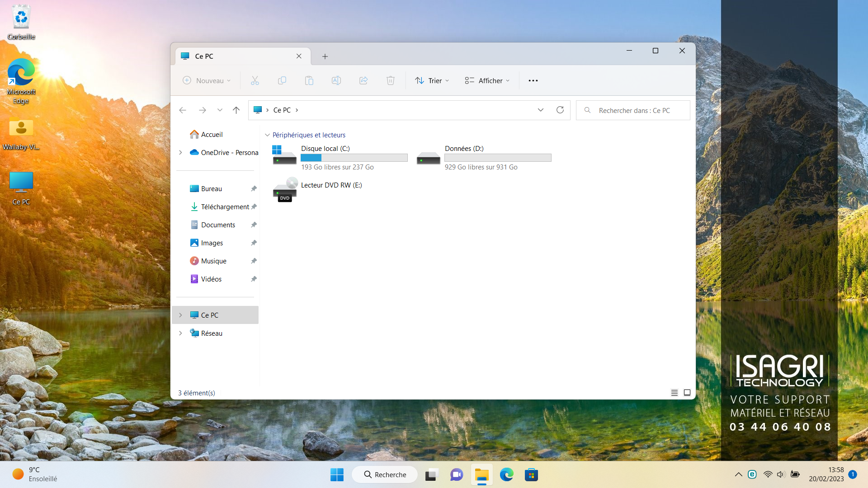Viewport: 868px width, 488px height.
Task: Open Microsoft Store from taskbar
Action: point(531,474)
